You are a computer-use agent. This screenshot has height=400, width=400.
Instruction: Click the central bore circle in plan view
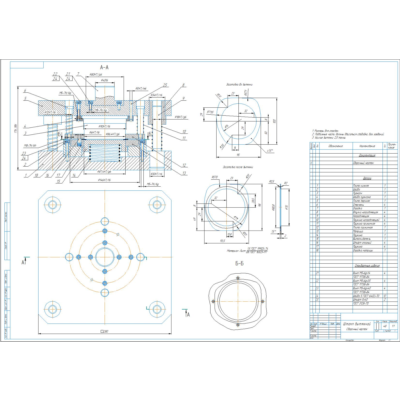(105, 257)
